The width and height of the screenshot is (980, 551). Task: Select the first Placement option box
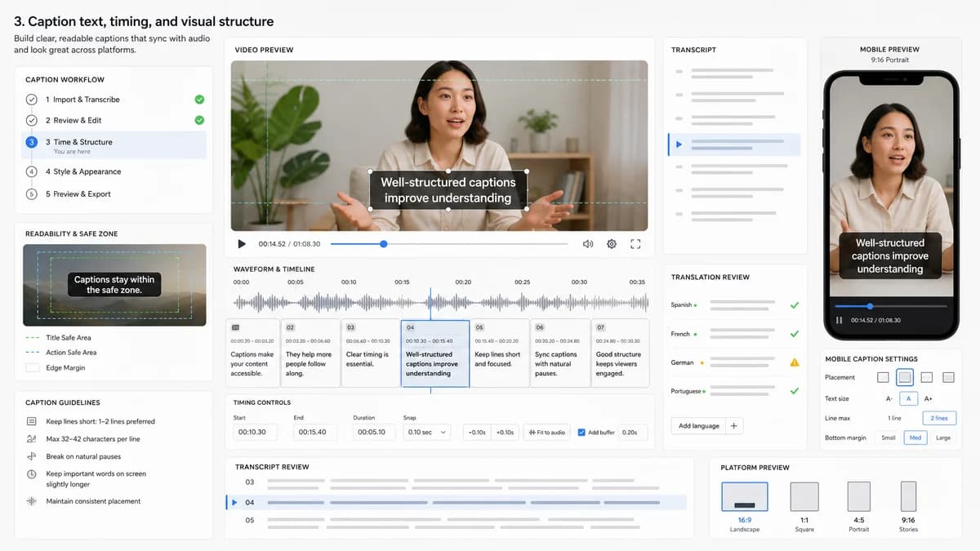coord(883,377)
